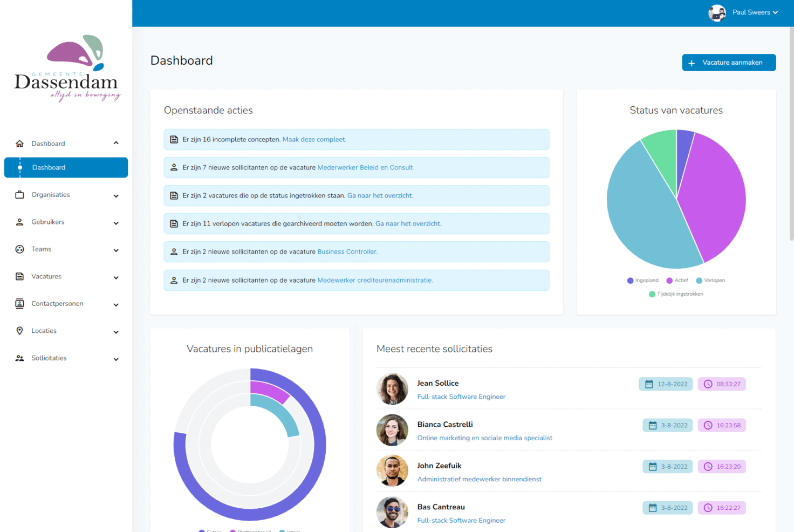
Task: Click the Vacature aanmaken button
Action: (729, 62)
